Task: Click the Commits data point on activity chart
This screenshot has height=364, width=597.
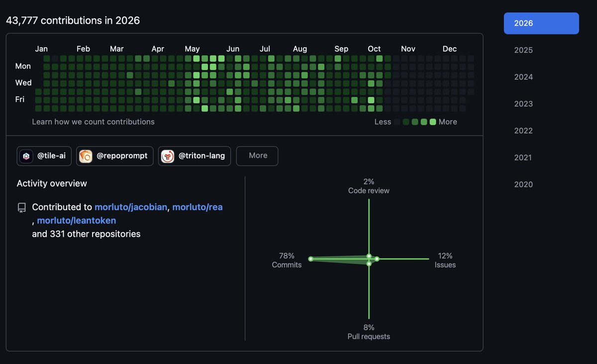Action: pos(310,259)
